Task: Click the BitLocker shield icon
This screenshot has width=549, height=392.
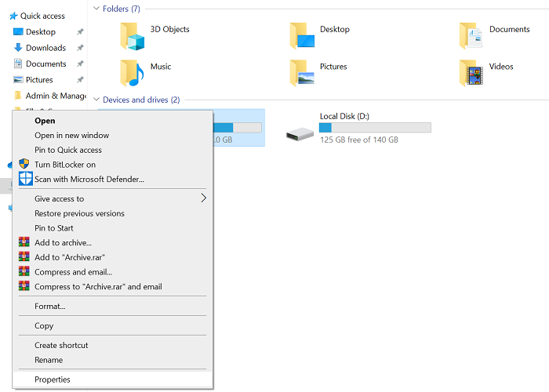Action: point(24,164)
